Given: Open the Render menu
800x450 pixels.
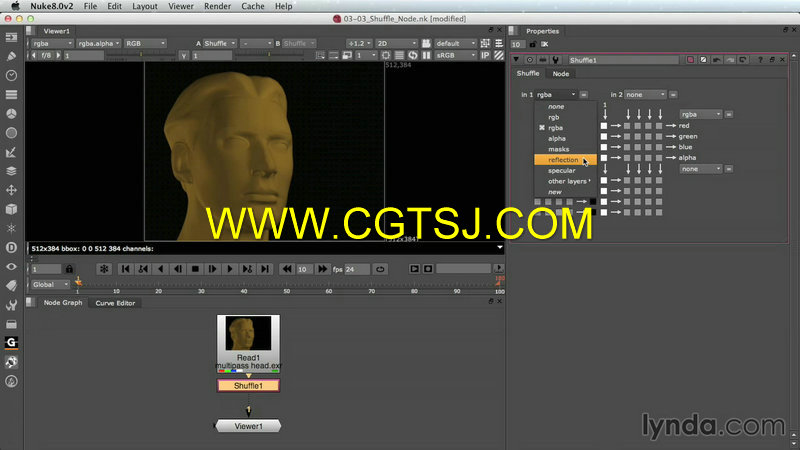Looking at the screenshot, I should 217,6.
